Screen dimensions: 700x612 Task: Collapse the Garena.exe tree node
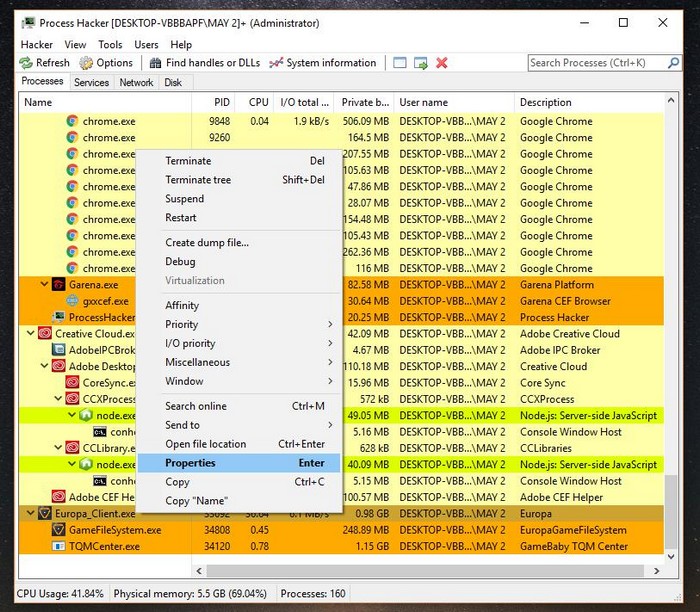point(44,284)
